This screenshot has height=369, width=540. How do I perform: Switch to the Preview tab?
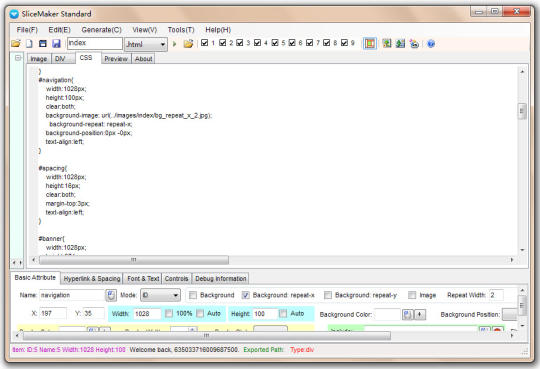[116, 59]
